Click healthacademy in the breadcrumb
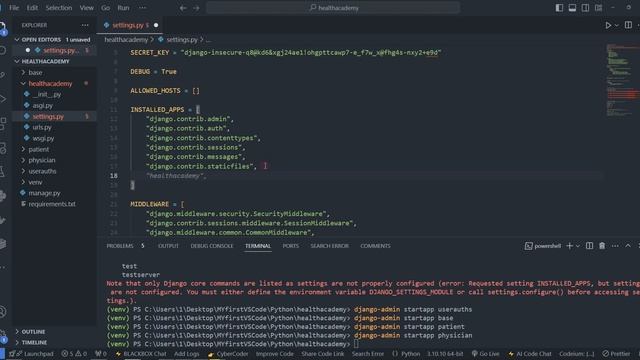 (126, 40)
